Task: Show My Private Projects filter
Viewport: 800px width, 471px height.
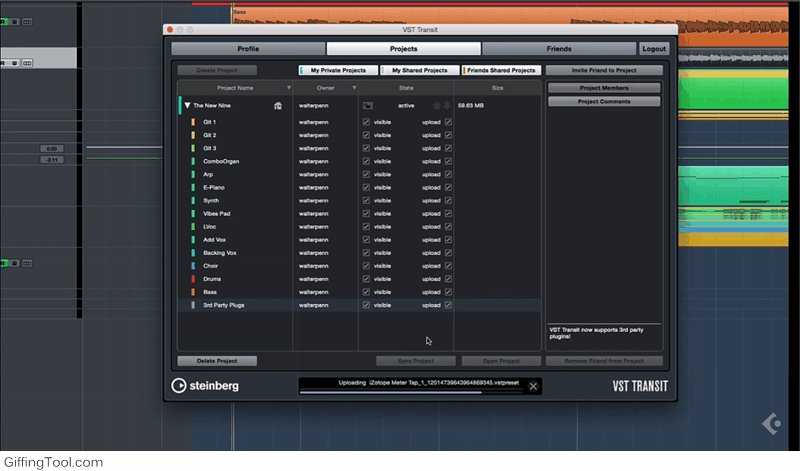Action: click(338, 70)
